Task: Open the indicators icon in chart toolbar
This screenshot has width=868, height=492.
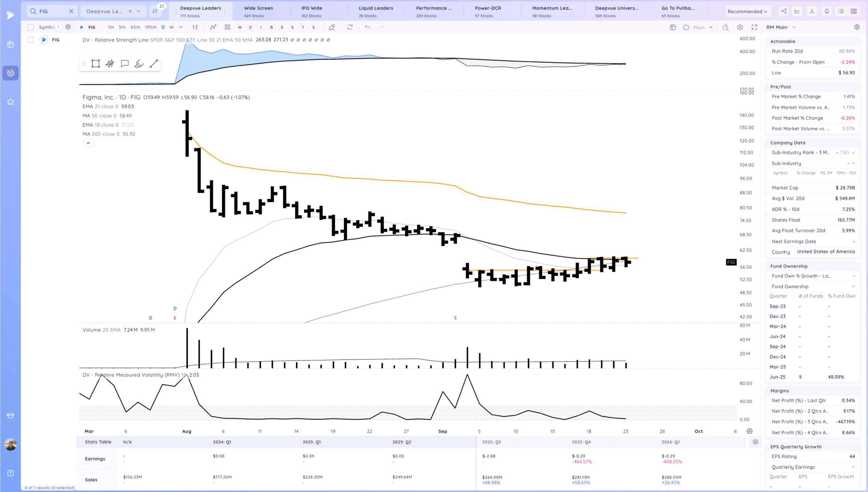Action: [x=213, y=27]
